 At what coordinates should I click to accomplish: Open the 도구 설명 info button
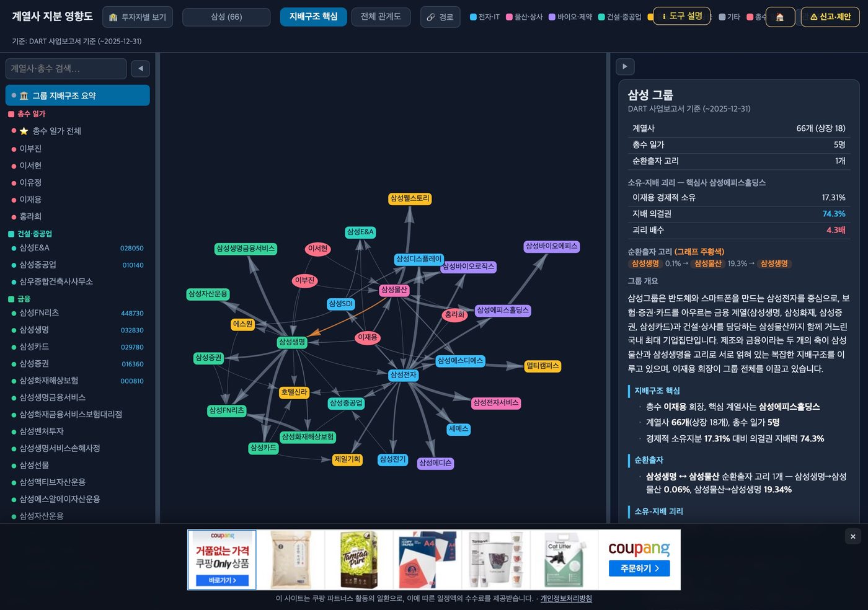coord(681,16)
